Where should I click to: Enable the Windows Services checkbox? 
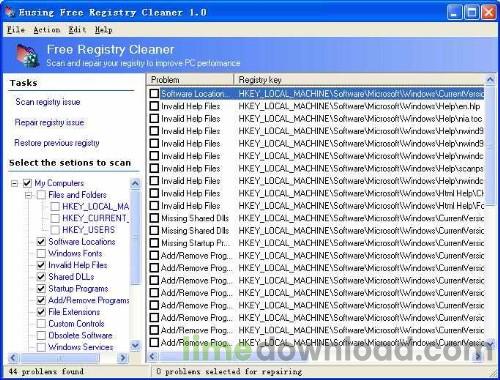pyautogui.click(x=41, y=347)
